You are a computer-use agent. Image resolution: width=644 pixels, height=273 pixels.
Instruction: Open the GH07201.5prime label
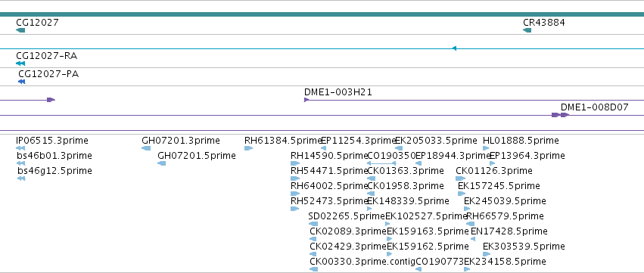(197, 156)
